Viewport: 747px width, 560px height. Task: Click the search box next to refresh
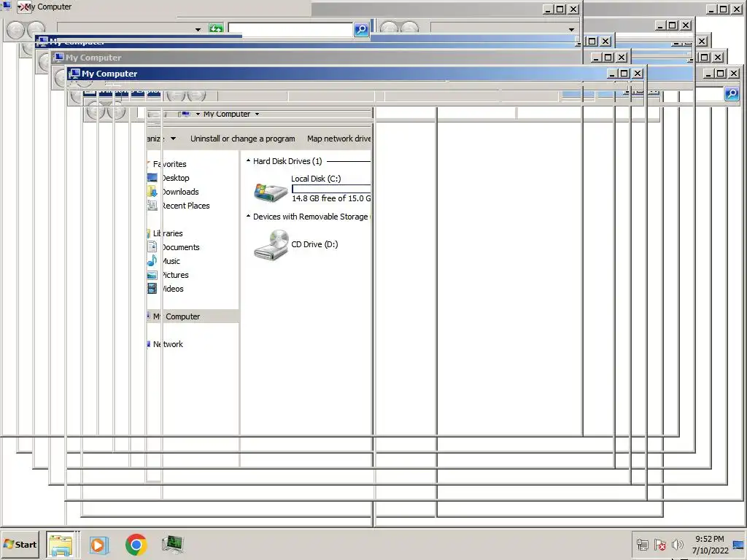(x=290, y=29)
